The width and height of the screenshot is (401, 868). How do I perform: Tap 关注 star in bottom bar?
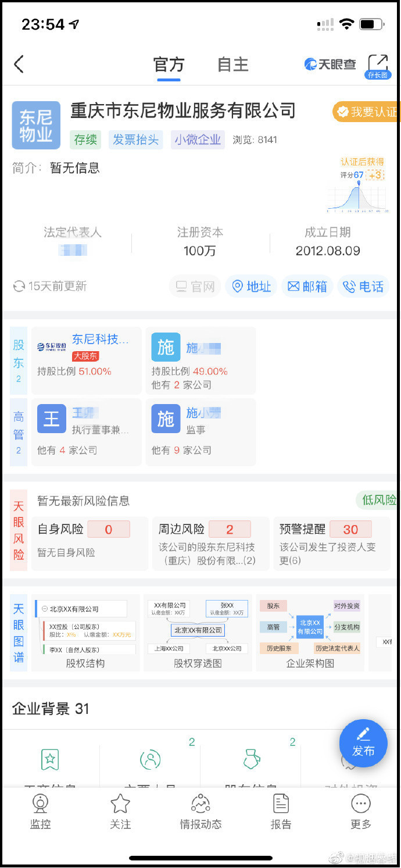[120, 812]
